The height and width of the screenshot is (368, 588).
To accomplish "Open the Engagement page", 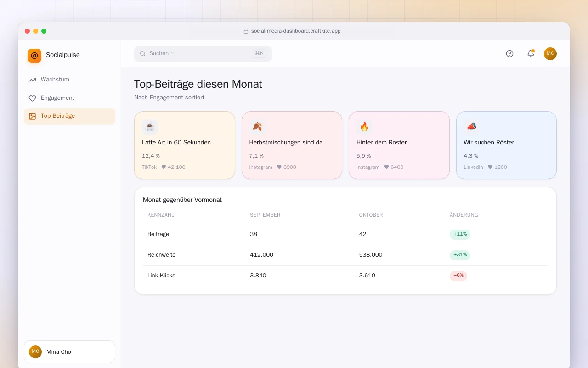I will (70, 98).
